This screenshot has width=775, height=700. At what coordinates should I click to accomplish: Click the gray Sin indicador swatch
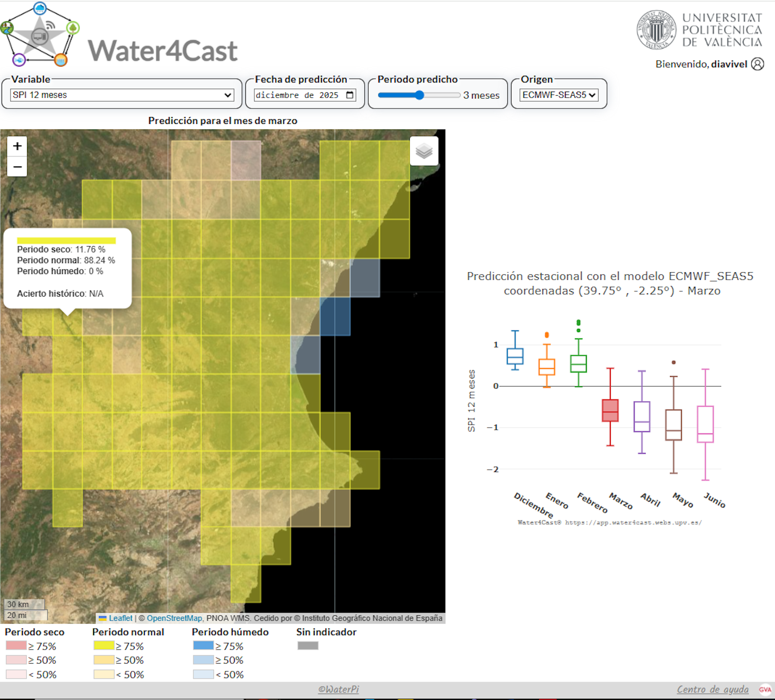[x=308, y=646]
